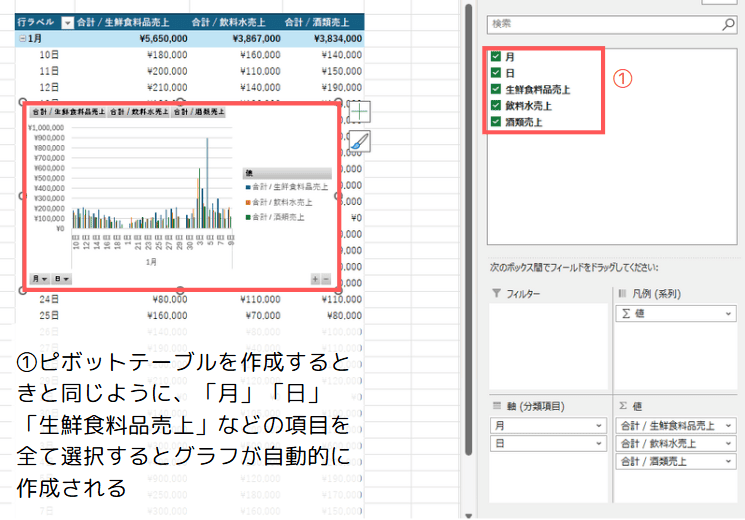The width and height of the screenshot is (745, 520).
Task: Click cell ¥190,000 in 12日 row
Action: [342, 87]
